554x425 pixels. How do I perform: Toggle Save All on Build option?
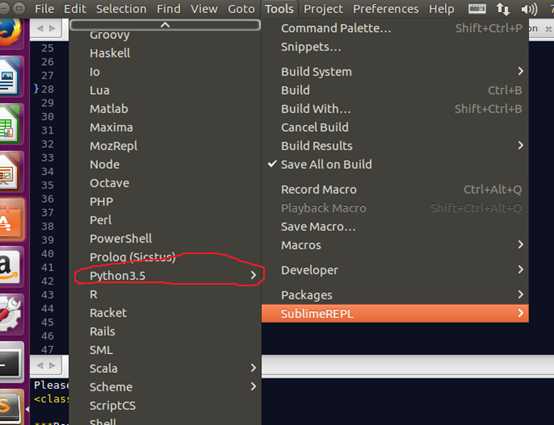395,164
